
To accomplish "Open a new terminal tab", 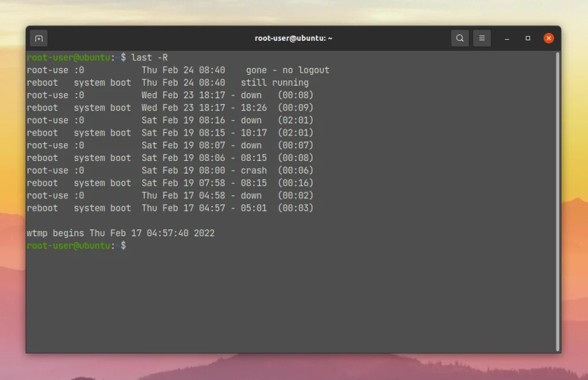I will pos(38,38).
